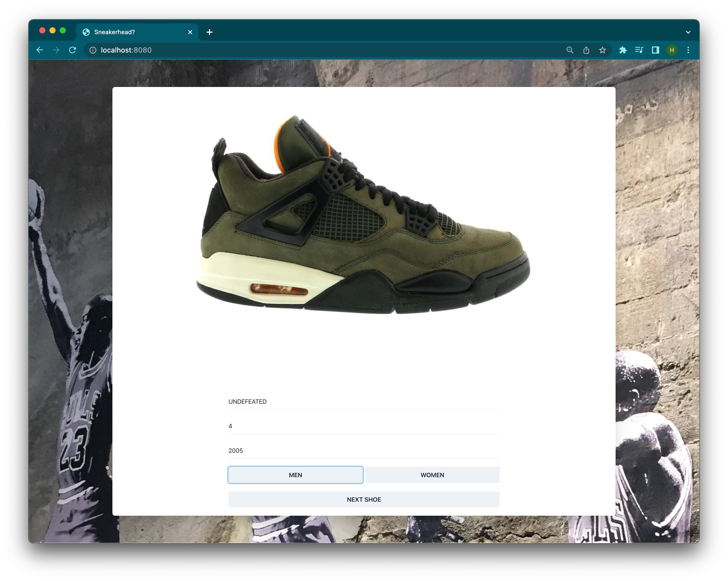Toggle the browser side panel icon
The image size is (728, 581).
(655, 50)
